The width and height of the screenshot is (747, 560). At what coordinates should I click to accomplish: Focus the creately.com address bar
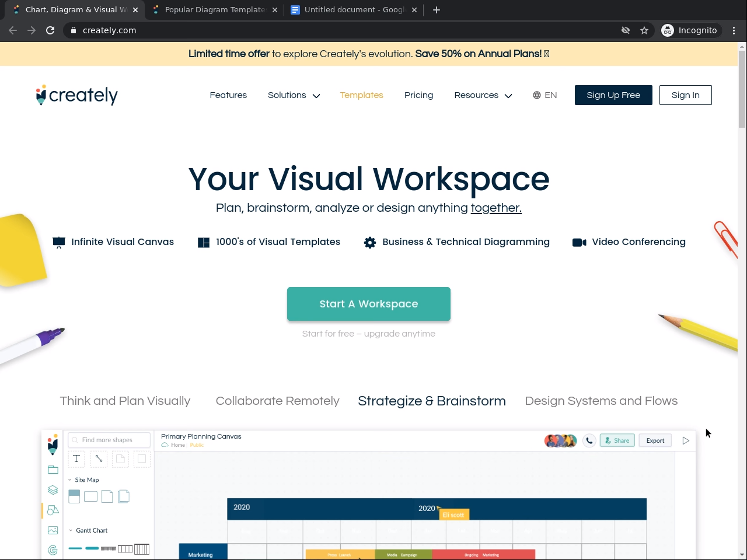click(344, 30)
